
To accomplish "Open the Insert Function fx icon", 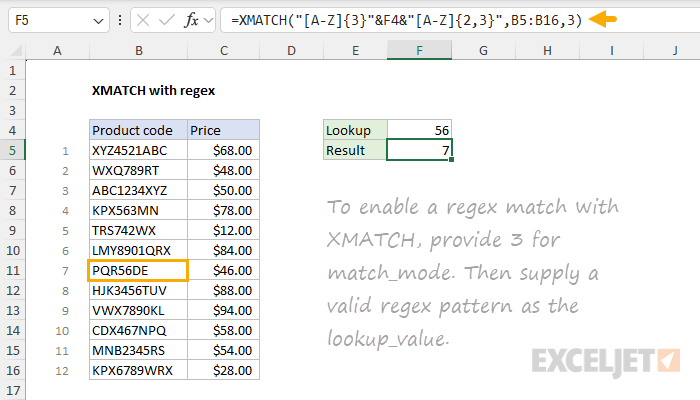I will pos(192,20).
